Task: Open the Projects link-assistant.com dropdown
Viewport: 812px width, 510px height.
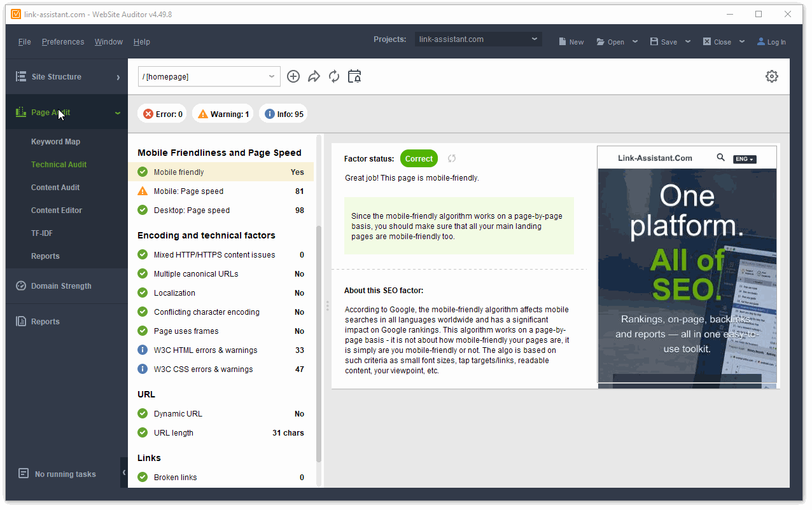Action: (x=479, y=39)
